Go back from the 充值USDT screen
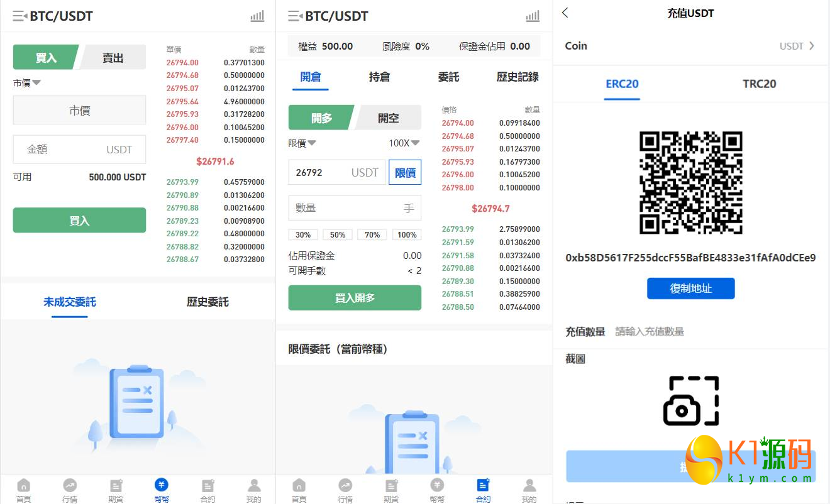 click(x=565, y=13)
